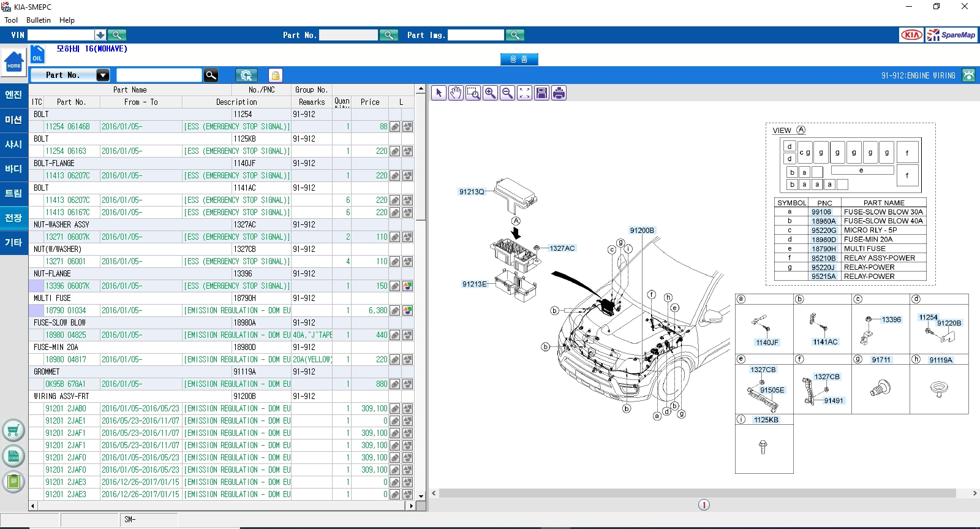Select the 트림 category tab
The image size is (980, 529).
click(13, 193)
